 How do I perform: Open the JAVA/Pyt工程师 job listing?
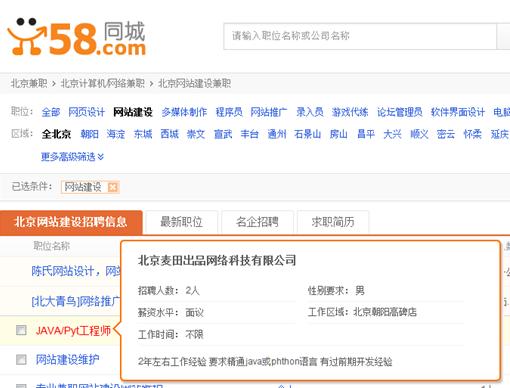coord(73,331)
